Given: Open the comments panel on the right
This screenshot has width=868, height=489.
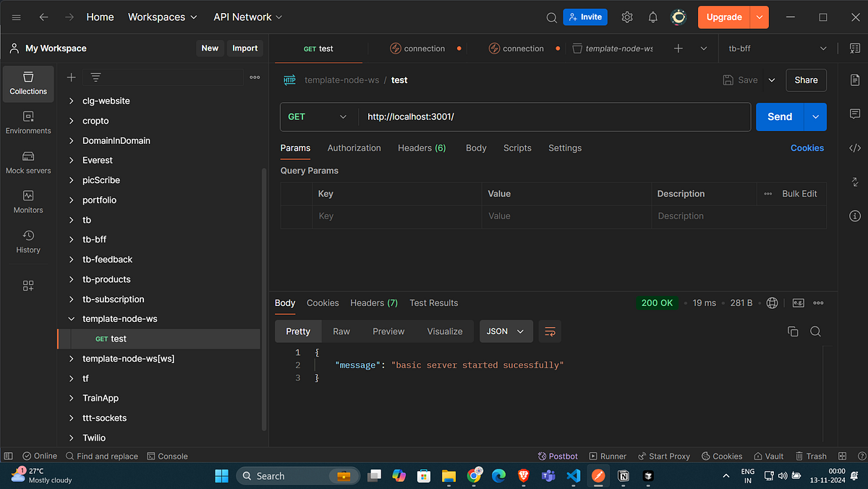Looking at the screenshot, I should tap(854, 114).
